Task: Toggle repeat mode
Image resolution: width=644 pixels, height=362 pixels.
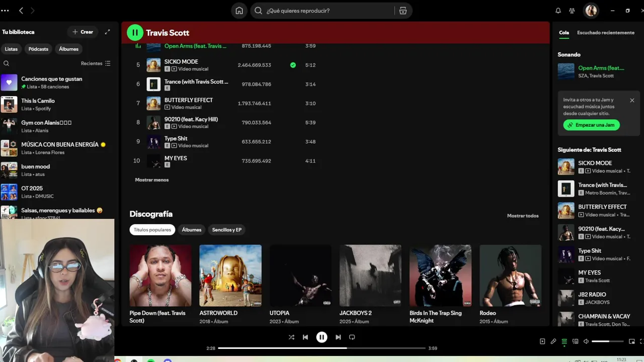Action: point(352,337)
